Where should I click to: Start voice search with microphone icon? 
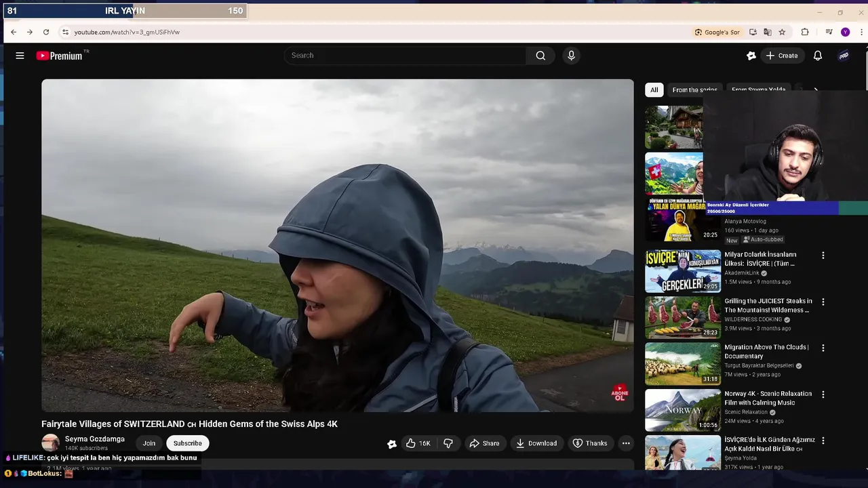571,56
